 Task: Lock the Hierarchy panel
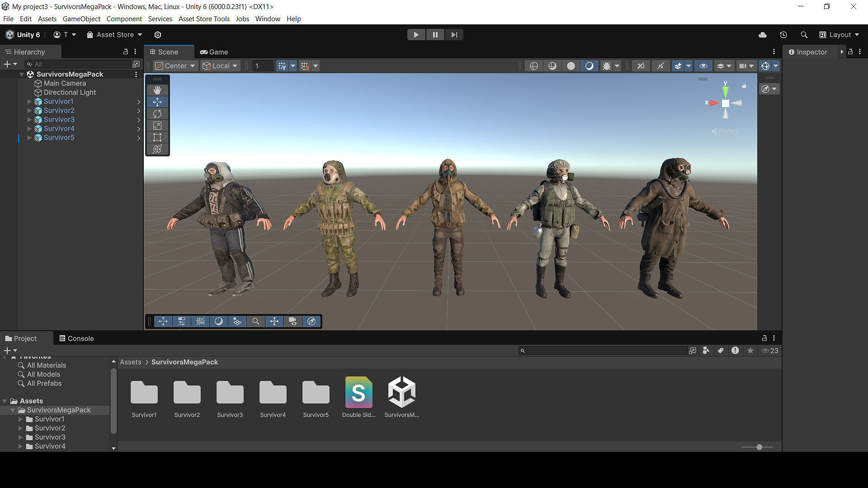pos(126,52)
